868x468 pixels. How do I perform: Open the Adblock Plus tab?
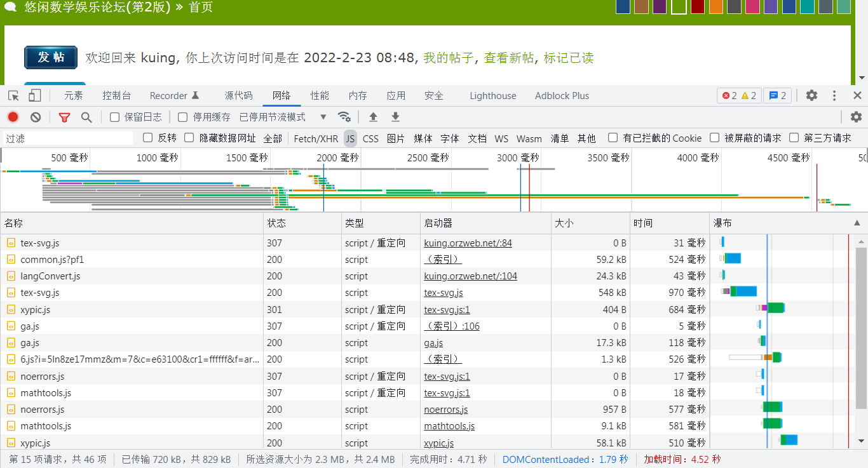(562, 96)
